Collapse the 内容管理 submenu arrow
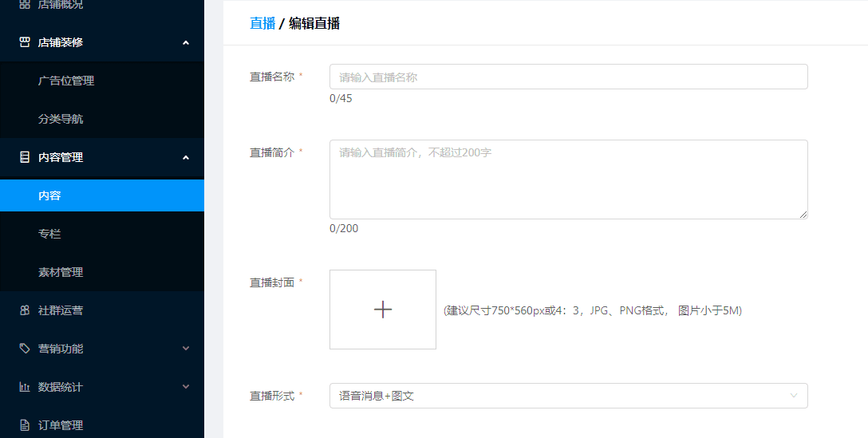The height and width of the screenshot is (438, 868). [x=186, y=157]
